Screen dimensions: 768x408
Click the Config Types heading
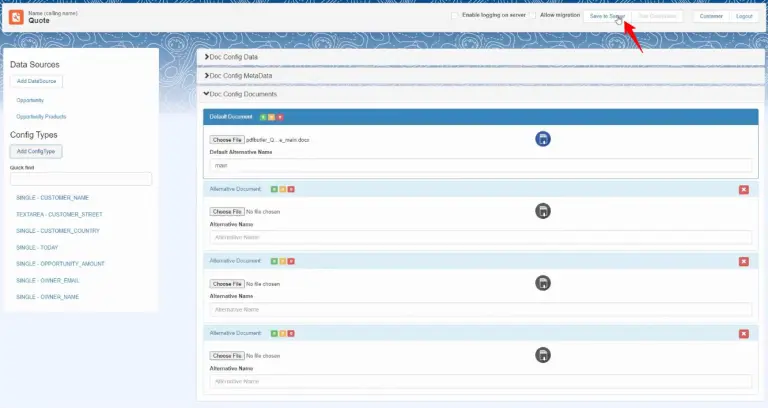[34, 135]
